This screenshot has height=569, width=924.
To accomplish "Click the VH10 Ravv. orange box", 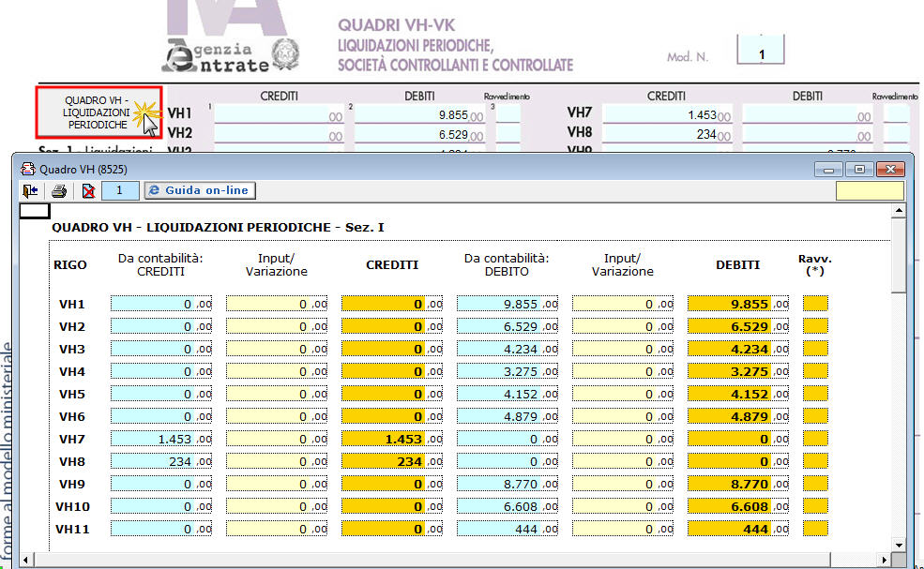I will [815, 506].
